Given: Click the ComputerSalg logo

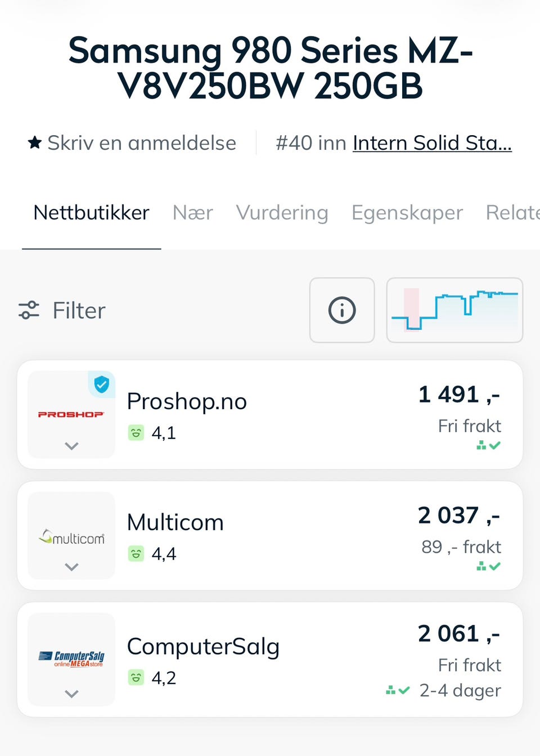Looking at the screenshot, I should coord(71,659).
